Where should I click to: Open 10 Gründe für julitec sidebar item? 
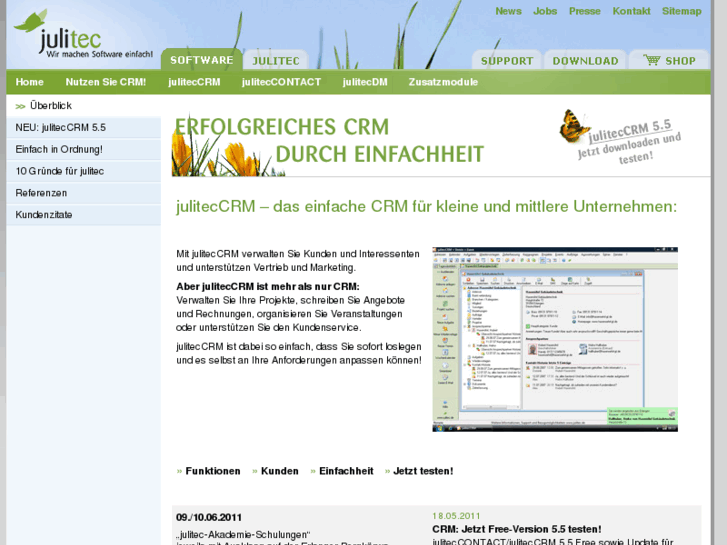click(83, 171)
